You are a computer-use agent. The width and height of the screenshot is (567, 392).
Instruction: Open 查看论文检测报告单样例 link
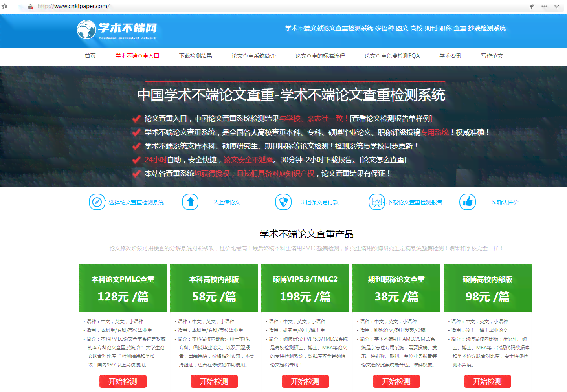pyautogui.click(x=391, y=119)
